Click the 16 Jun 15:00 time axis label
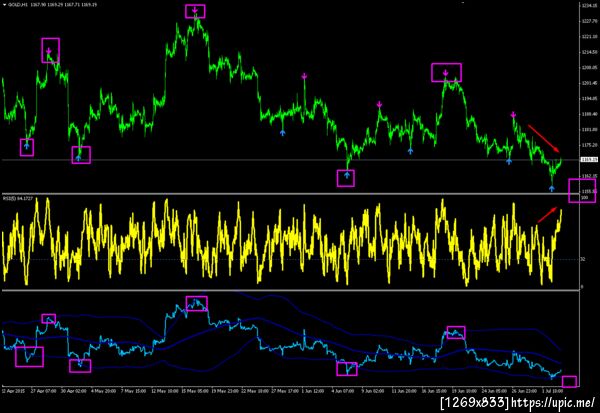600x413 pixels. click(x=435, y=391)
